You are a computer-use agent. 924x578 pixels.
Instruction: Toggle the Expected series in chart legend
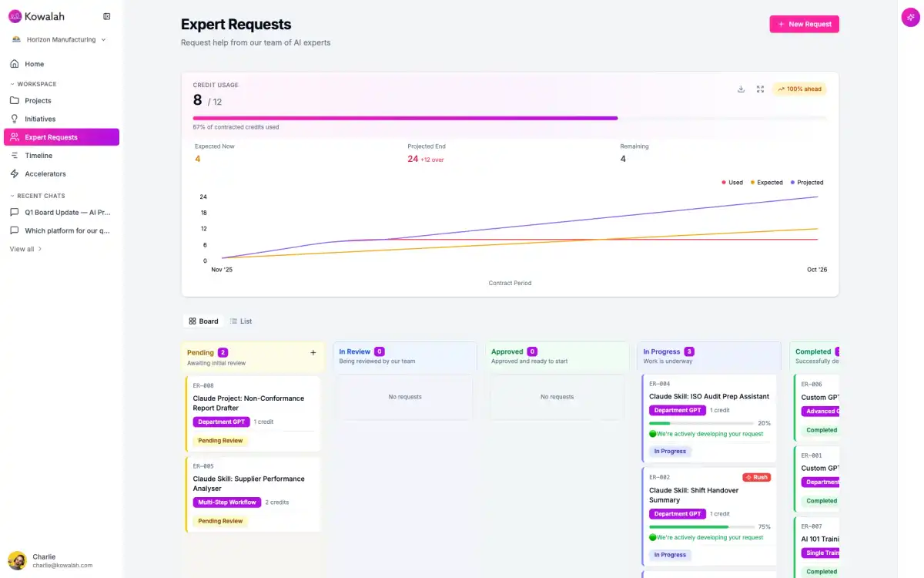765,183
